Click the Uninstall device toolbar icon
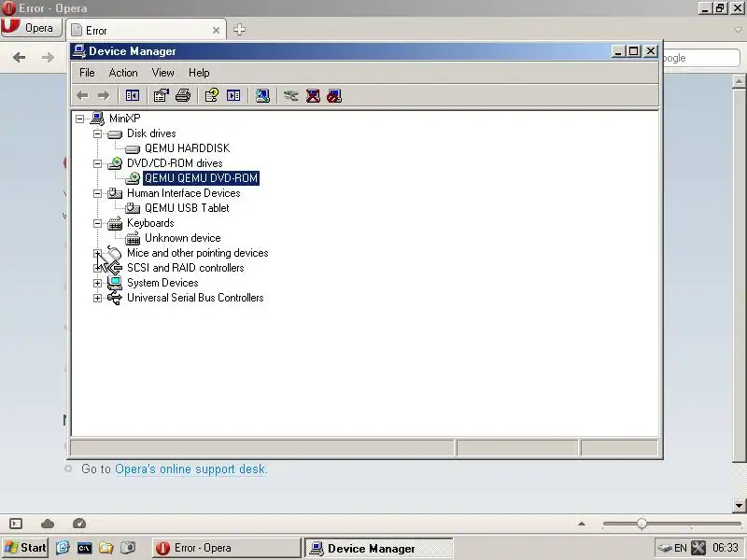This screenshot has height=560, width=747. [313, 96]
